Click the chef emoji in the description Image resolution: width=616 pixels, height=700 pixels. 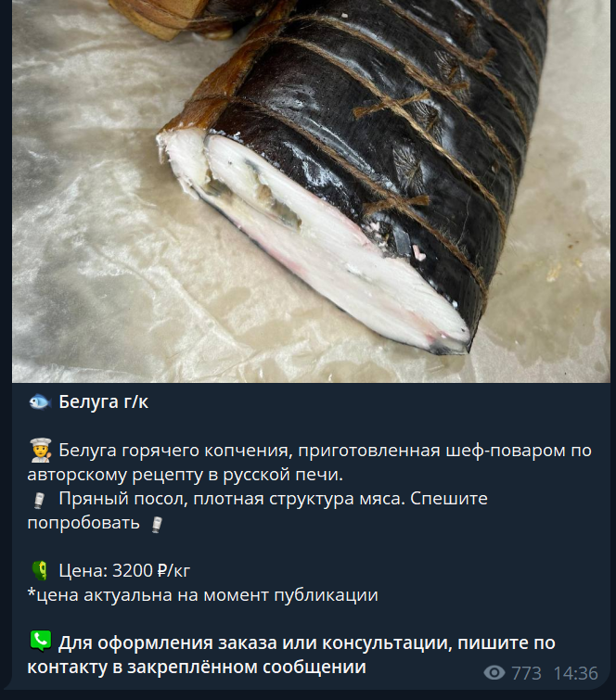tap(40, 450)
